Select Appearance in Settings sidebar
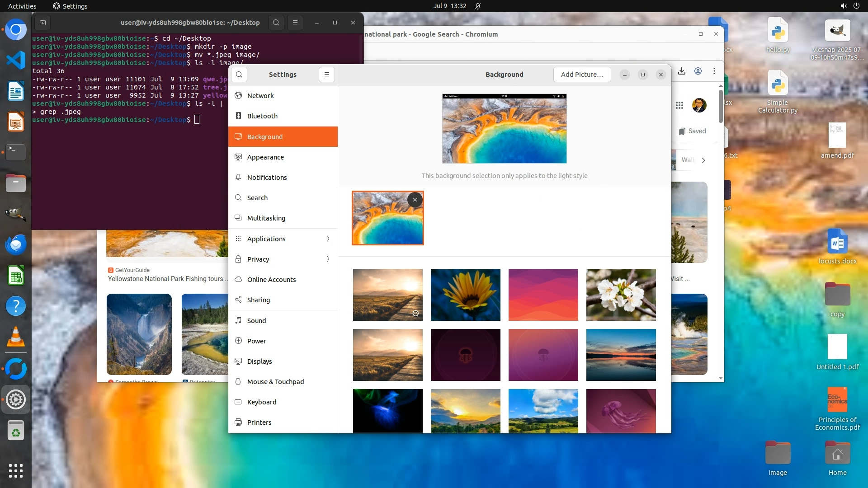The height and width of the screenshot is (488, 868). tap(265, 157)
